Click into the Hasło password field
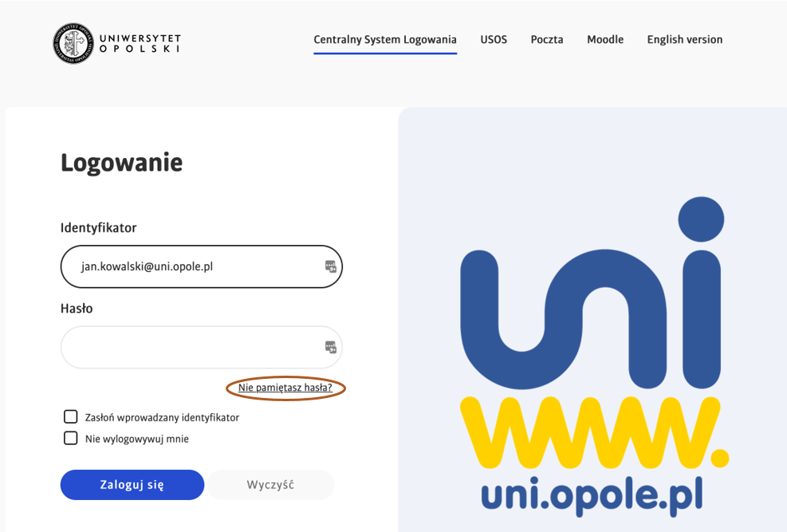 click(x=191, y=347)
